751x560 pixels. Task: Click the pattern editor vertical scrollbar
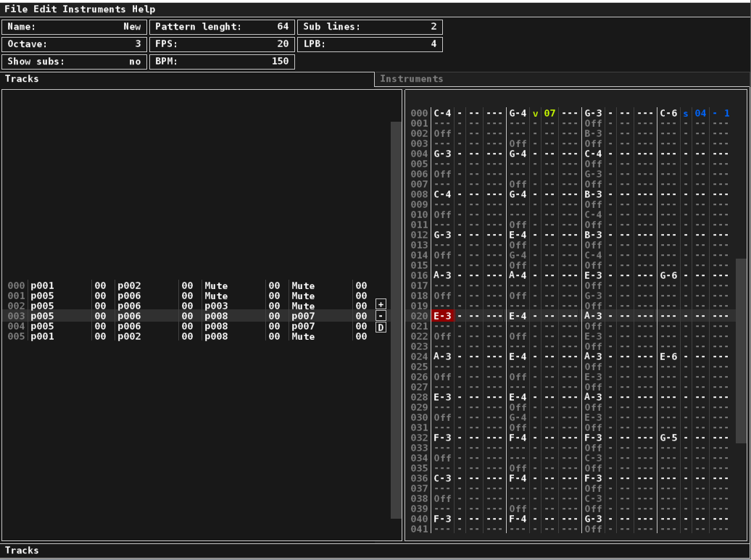(740, 351)
